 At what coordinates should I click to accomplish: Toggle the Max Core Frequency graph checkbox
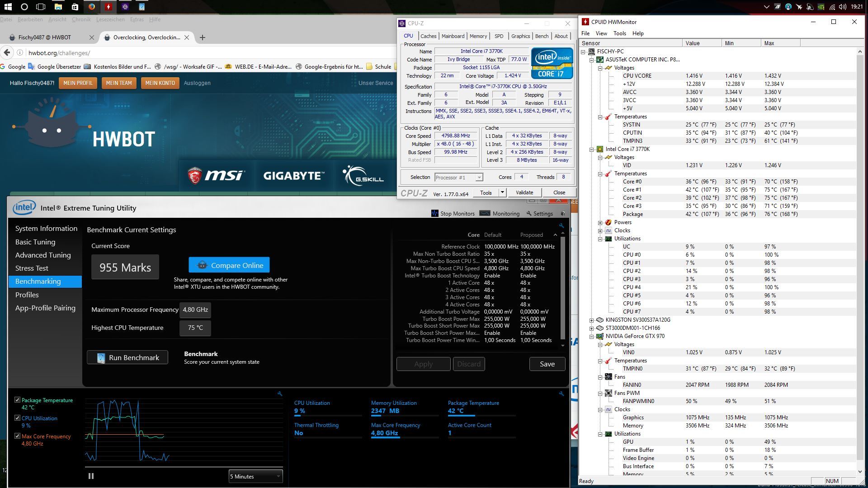click(x=17, y=436)
